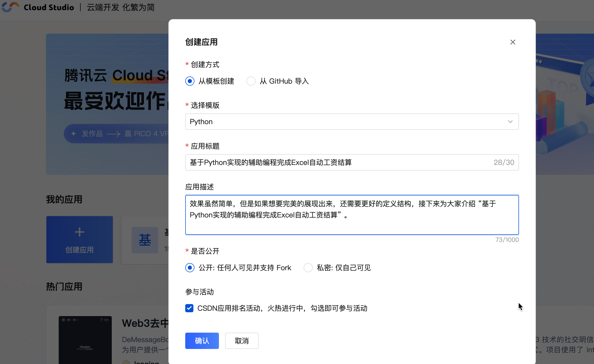Click the 基 app avatar icon

[145, 240]
